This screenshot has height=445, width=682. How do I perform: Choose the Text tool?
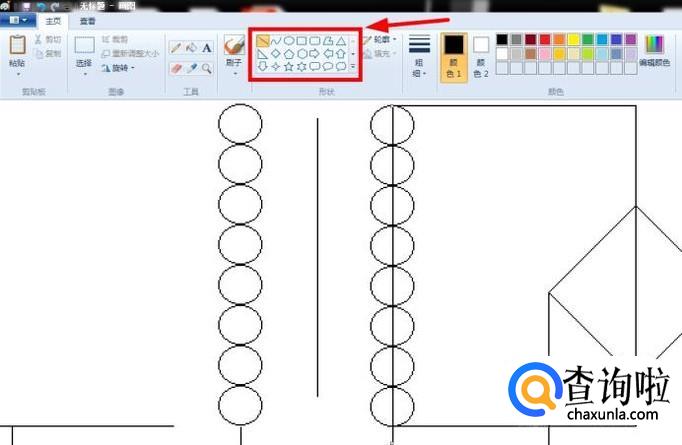(207, 47)
